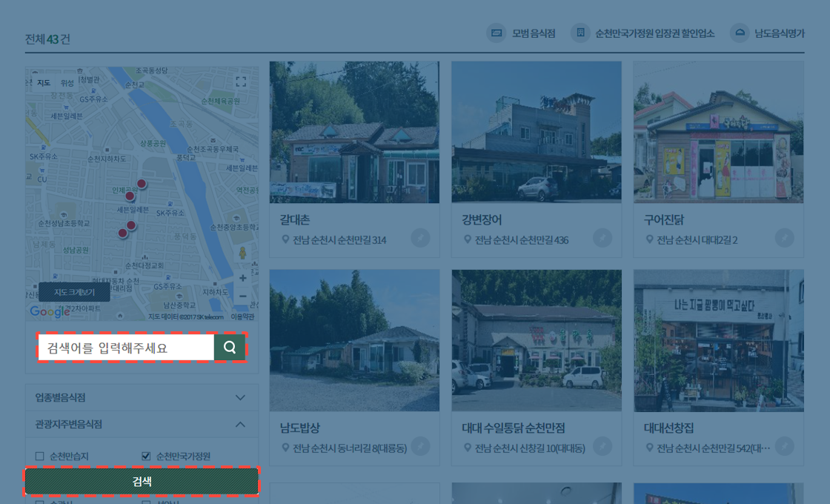Click the round icon beside 강변장어 address
Image resolution: width=830 pixels, height=504 pixels.
tap(602, 238)
